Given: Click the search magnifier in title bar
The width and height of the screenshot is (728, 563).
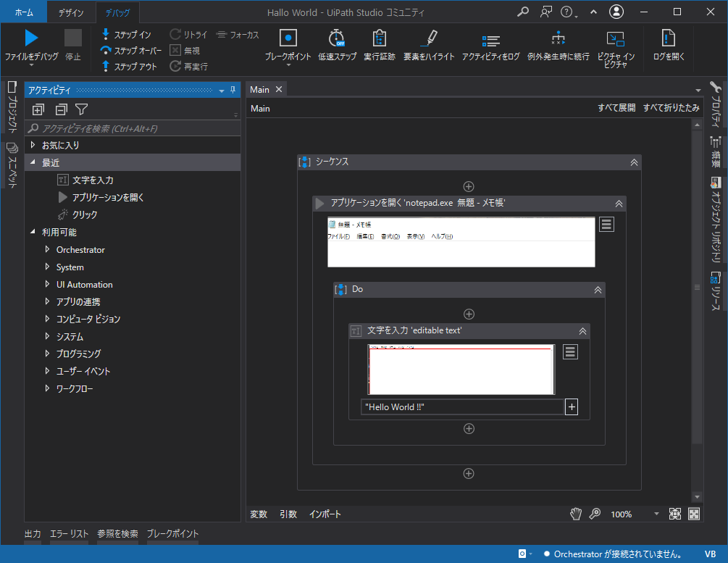Looking at the screenshot, I should tap(523, 12).
